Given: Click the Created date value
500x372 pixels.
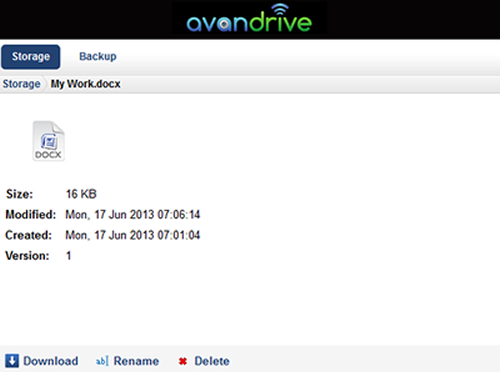Looking at the screenshot, I should (x=133, y=235).
